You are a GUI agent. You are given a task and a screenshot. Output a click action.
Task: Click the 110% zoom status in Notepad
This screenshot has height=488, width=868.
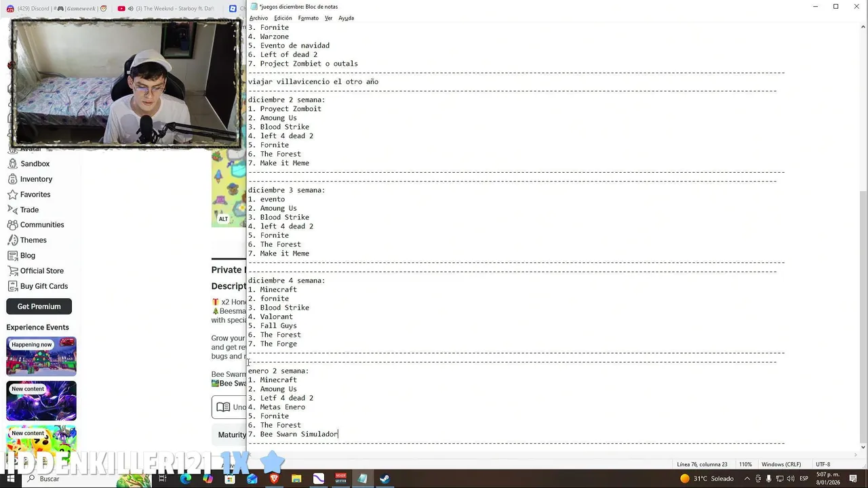[x=745, y=464]
